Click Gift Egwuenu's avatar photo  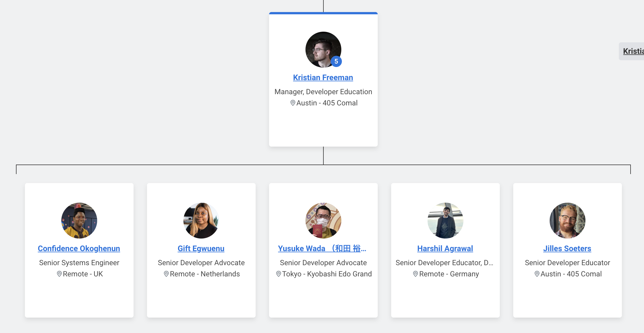(x=201, y=221)
